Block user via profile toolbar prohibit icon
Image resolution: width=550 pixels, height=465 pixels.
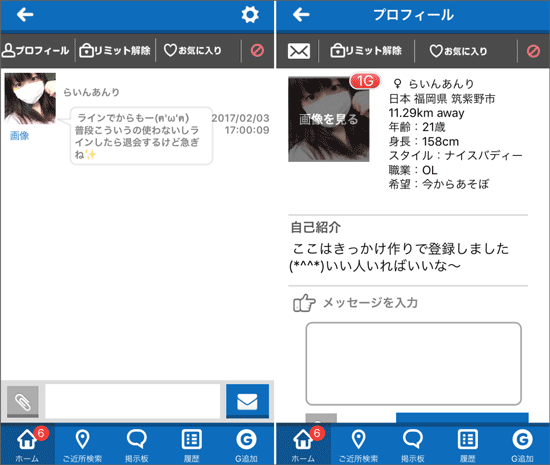533,51
